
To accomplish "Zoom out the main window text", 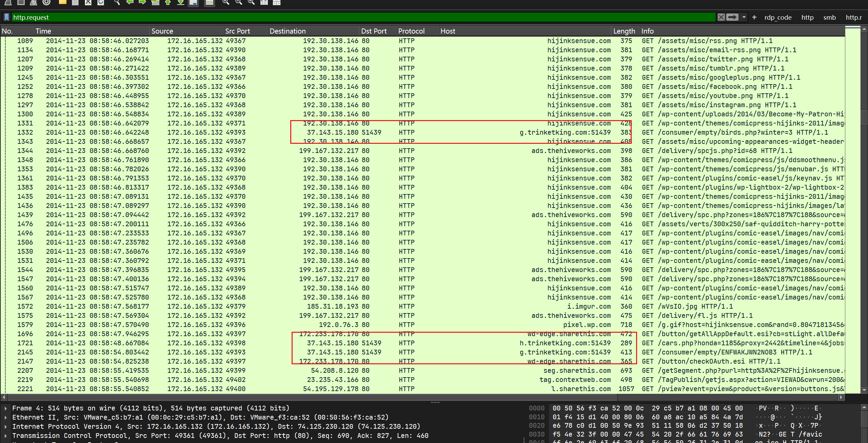I will tap(238, 2).
